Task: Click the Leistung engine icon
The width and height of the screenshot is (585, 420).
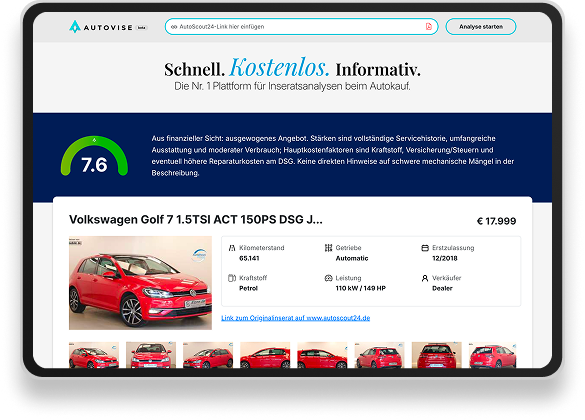Action: pos(328,278)
